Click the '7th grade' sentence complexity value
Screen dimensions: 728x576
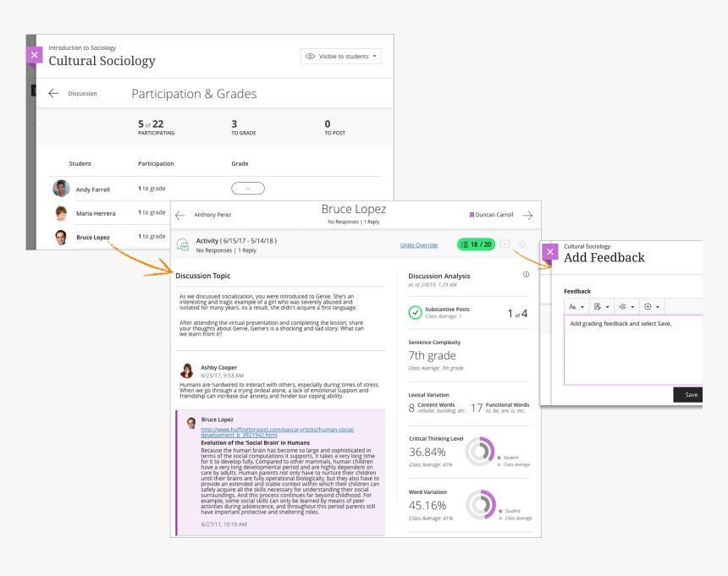432,355
